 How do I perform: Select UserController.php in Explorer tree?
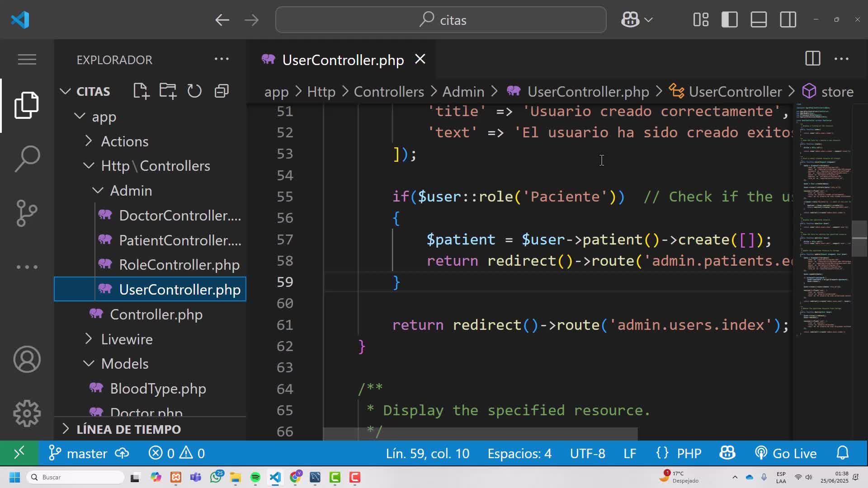[150, 289]
